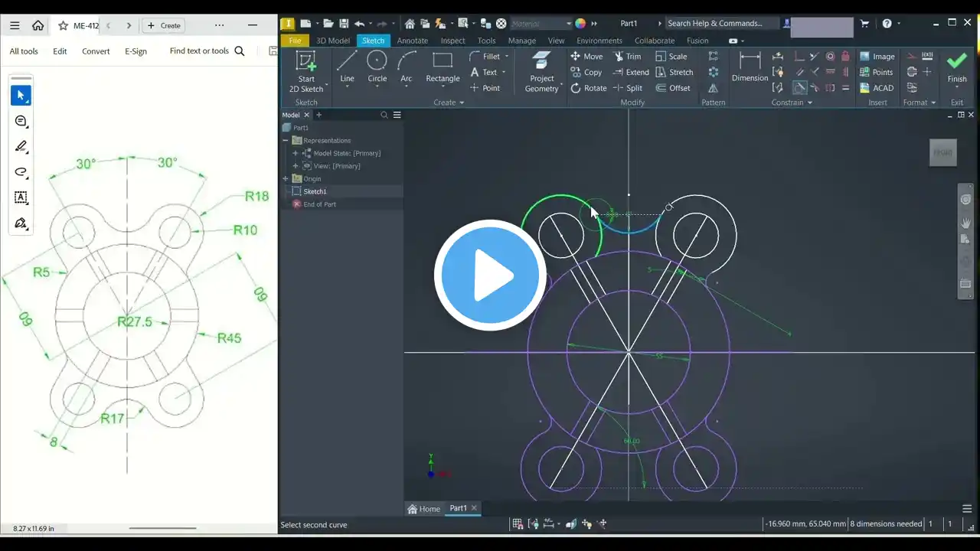
Task: Activate the Circle tool in ribbon
Action: 377,66
